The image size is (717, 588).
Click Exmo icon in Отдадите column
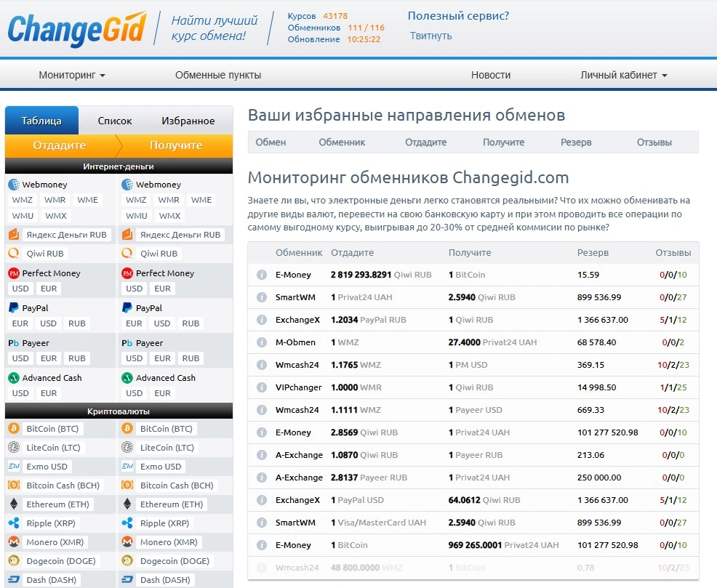coord(14,467)
